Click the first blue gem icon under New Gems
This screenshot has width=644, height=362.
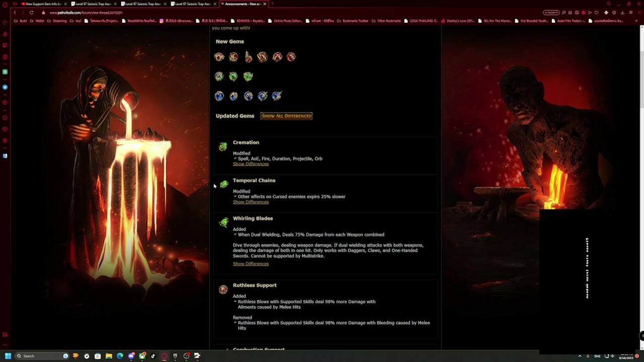pyautogui.click(x=219, y=96)
